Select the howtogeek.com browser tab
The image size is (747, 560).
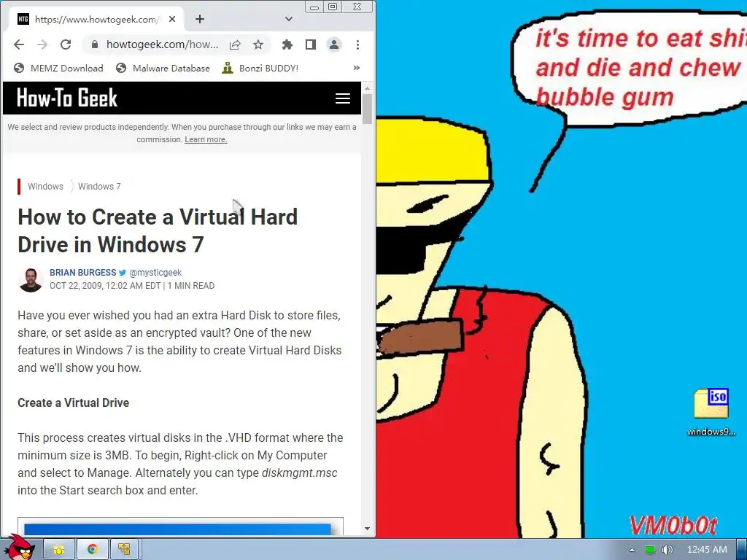point(97,19)
